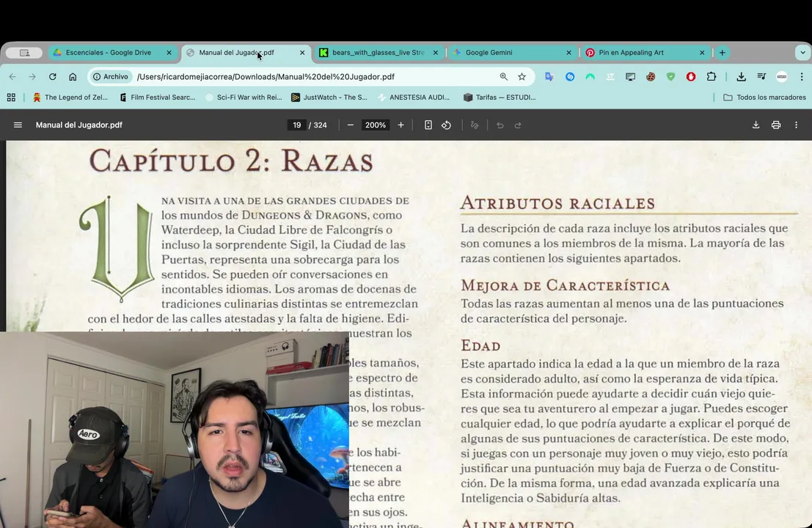The width and height of the screenshot is (812, 528).
Task: Open the Todos los marcadores folder
Action: click(764, 98)
